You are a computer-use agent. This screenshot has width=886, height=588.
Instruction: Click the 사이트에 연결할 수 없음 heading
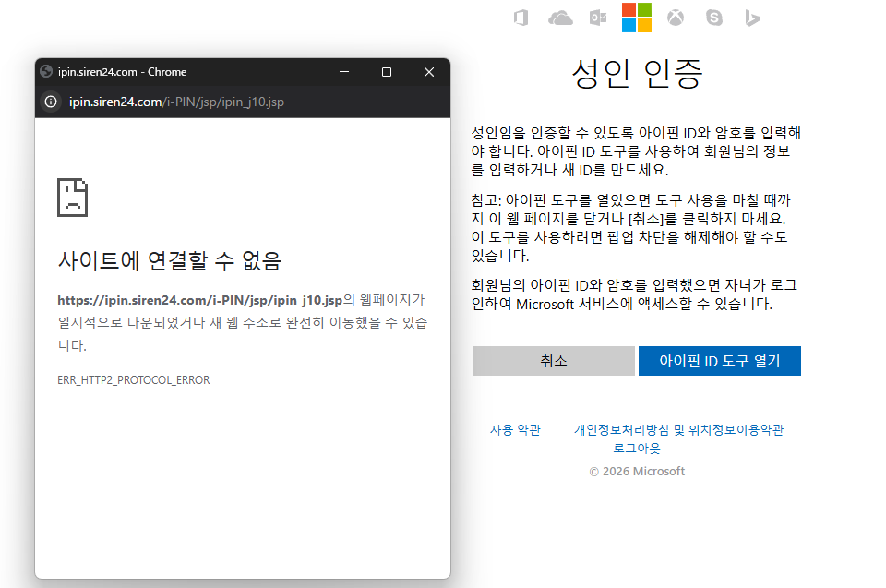pos(170,260)
